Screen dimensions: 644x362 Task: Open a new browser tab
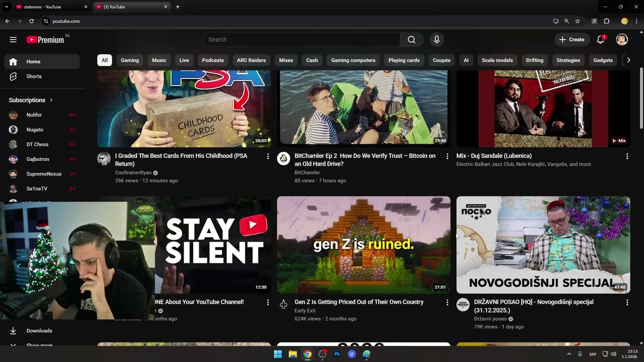[178, 7]
